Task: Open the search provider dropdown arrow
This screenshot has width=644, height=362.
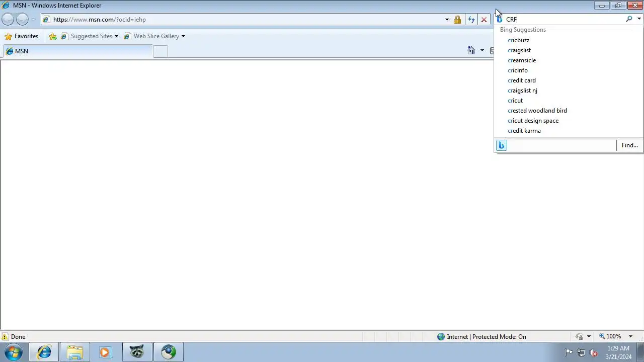Action: pyautogui.click(x=639, y=19)
